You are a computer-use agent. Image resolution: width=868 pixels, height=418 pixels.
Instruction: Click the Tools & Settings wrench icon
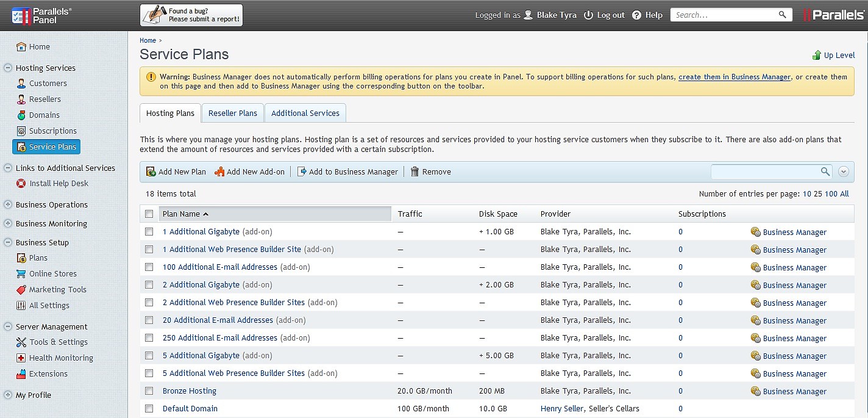(21, 342)
